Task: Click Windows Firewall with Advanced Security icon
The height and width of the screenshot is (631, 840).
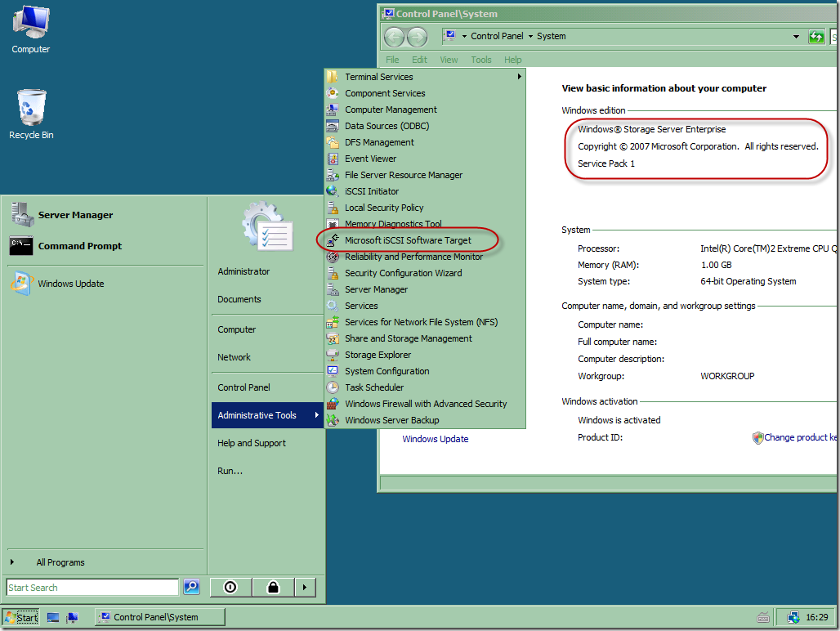Action: [x=333, y=404]
